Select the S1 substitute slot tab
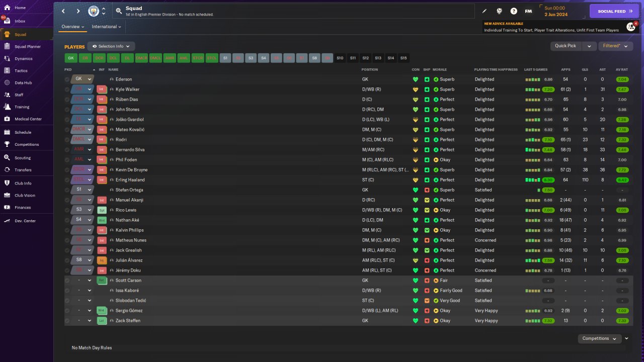This screenshot has height=362, width=644. tap(225, 58)
